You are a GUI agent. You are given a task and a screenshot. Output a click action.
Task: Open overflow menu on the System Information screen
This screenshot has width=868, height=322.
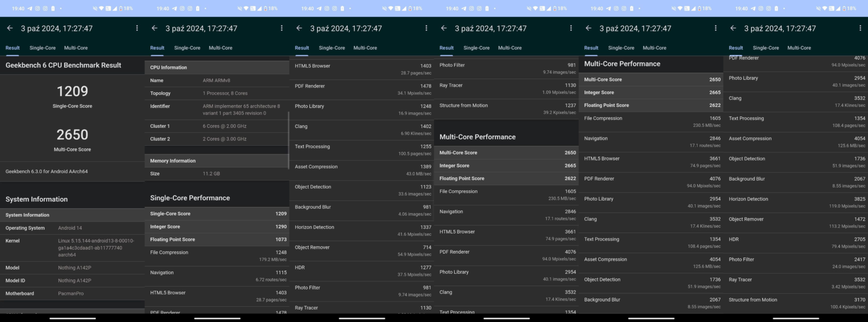tap(137, 28)
